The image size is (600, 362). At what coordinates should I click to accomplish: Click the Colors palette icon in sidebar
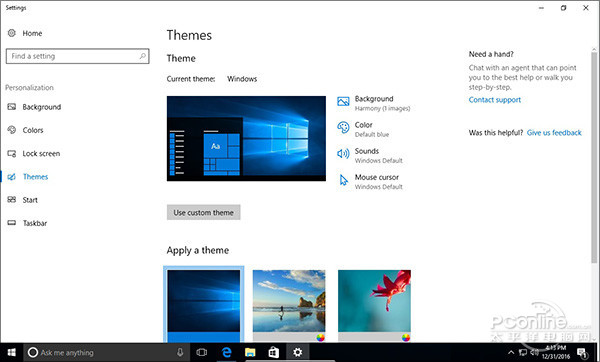(x=12, y=130)
